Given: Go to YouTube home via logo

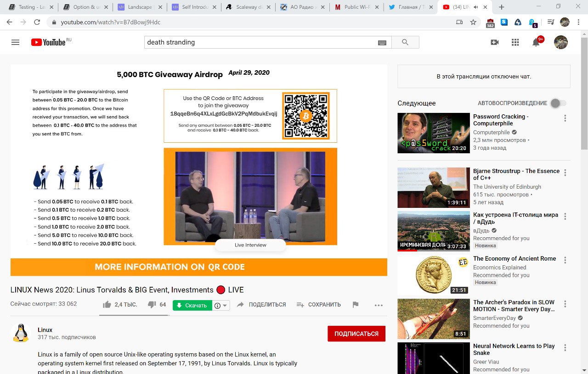Looking at the screenshot, I should click(48, 42).
